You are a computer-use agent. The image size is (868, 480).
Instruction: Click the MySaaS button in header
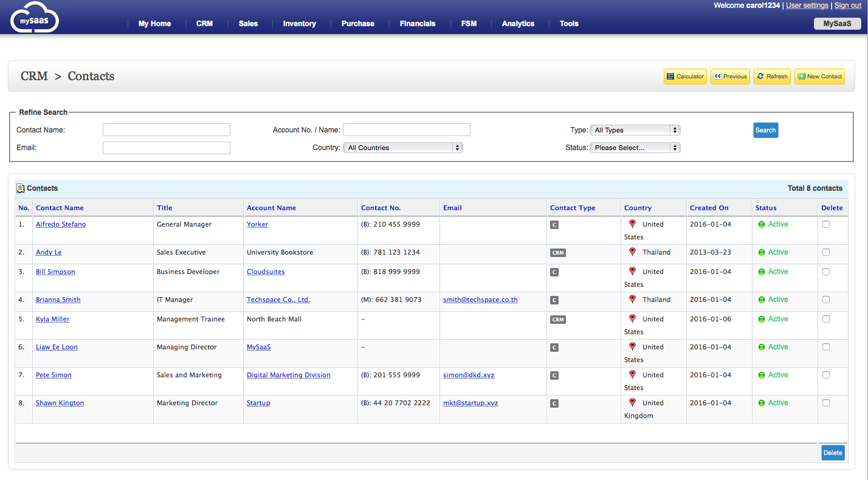click(x=837, y=24)
